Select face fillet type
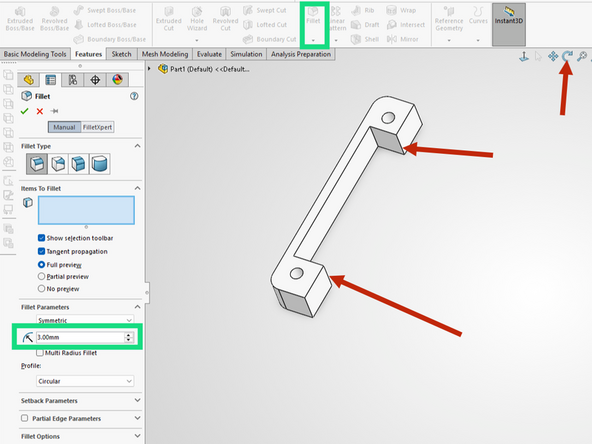The image size is (592, 444). coord(79,164)
